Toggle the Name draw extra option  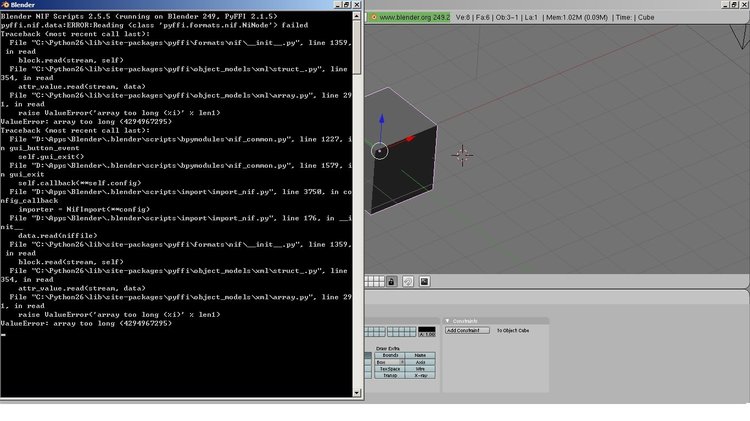pyautogui.click(x=420, y=355)
